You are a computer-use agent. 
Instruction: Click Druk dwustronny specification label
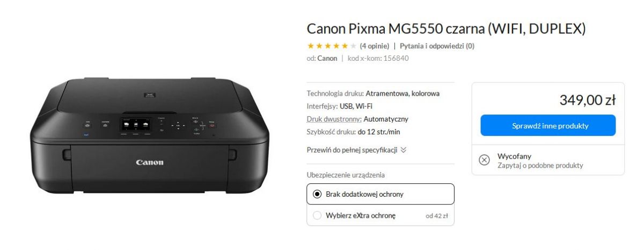[334, 119]
